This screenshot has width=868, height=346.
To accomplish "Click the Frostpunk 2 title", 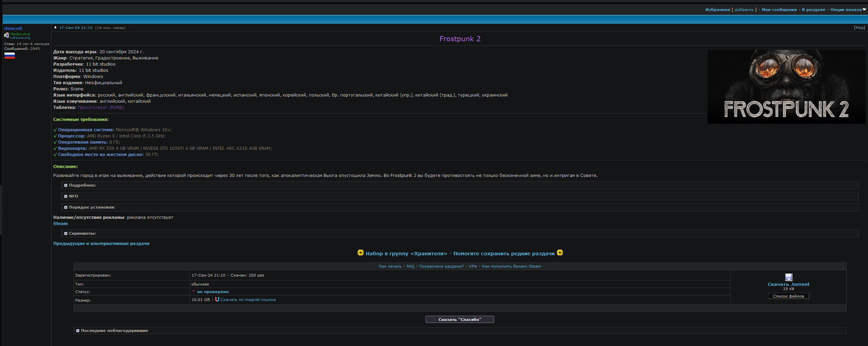I will [x=460, y=39].
